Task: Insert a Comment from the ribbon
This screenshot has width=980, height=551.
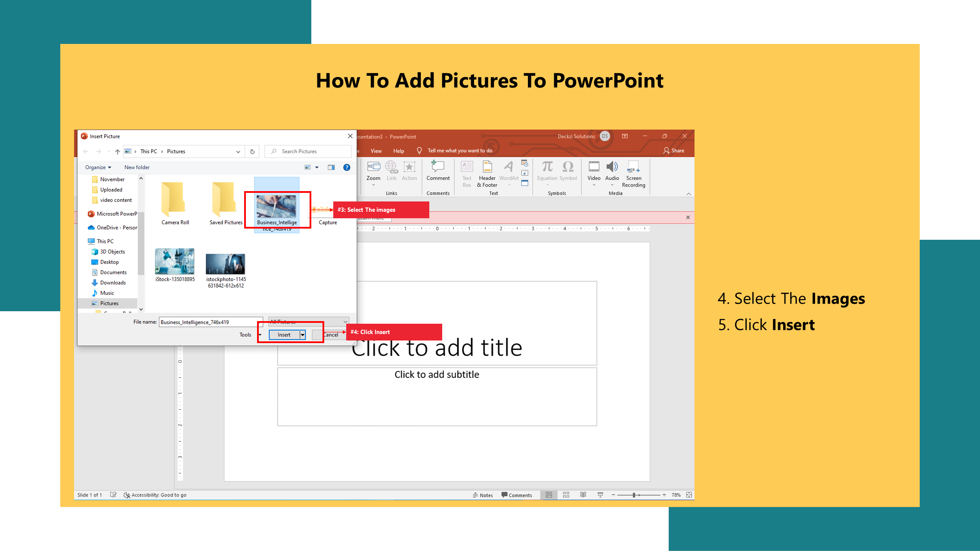Action: (x=438, y=171)
